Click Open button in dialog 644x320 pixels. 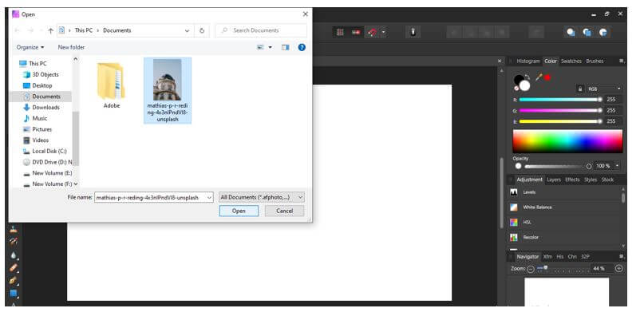[239, 211]
